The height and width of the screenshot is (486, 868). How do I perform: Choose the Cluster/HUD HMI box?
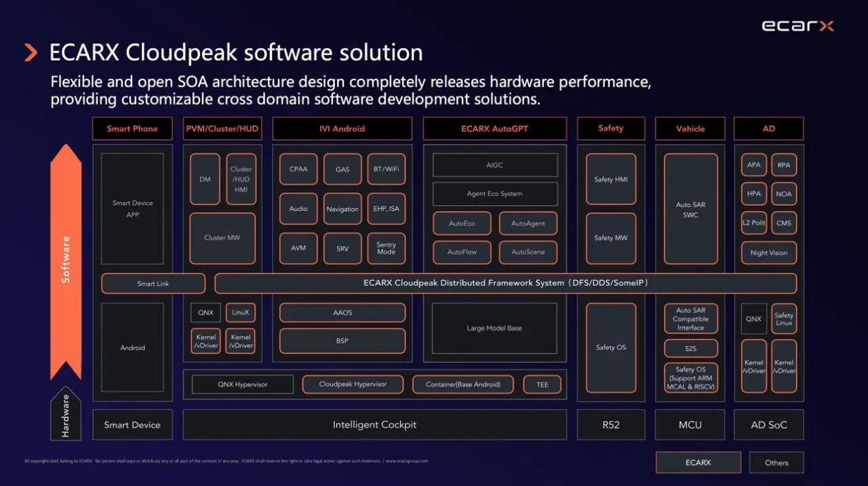coord(241,179)
